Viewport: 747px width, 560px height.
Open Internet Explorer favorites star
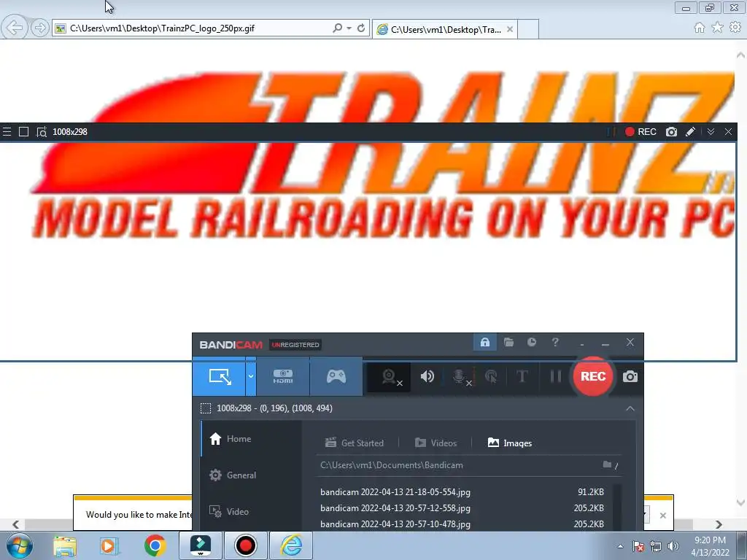[718, 28]
